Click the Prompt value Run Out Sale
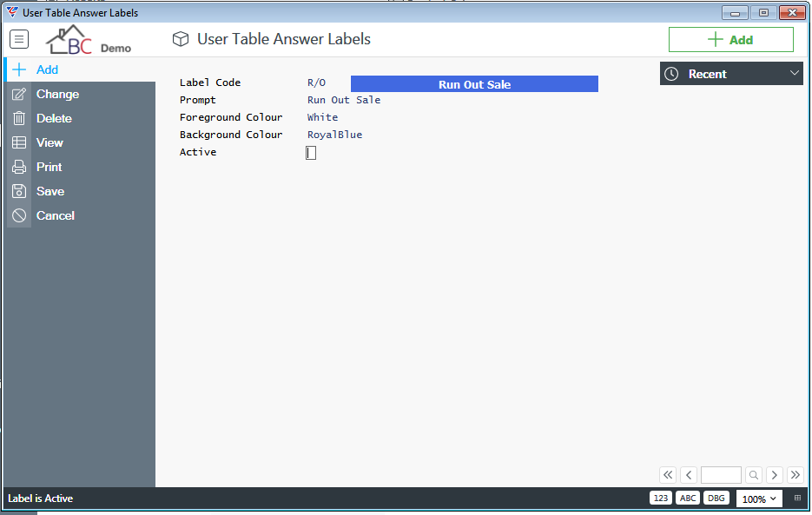Viewport: 812px width, 515px height. [x=344, y=100]
